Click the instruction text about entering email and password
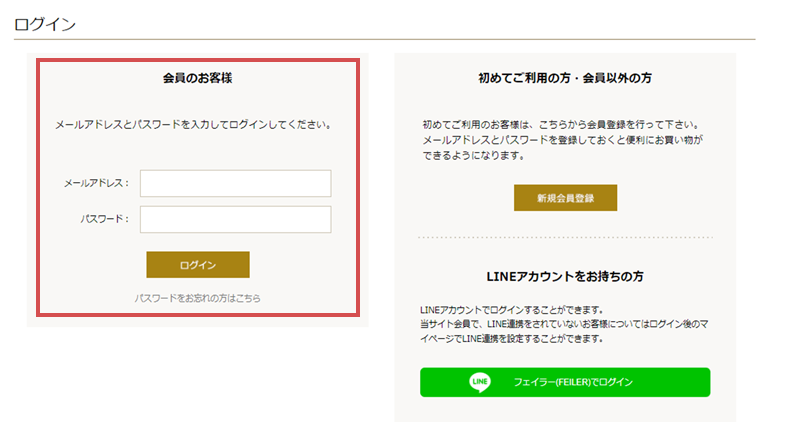Viewport: 800px width, 422px height. (x=194, y=125)
